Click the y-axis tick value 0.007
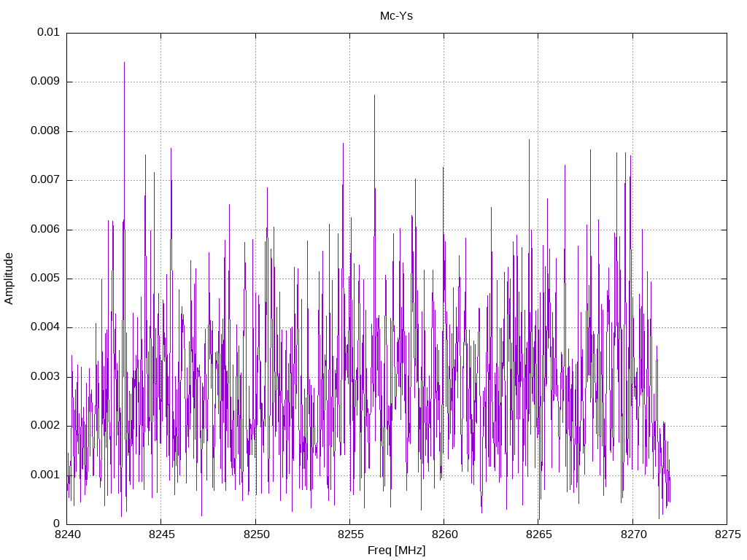Screen dimensions: 747x560 click(x=45, y=180)
